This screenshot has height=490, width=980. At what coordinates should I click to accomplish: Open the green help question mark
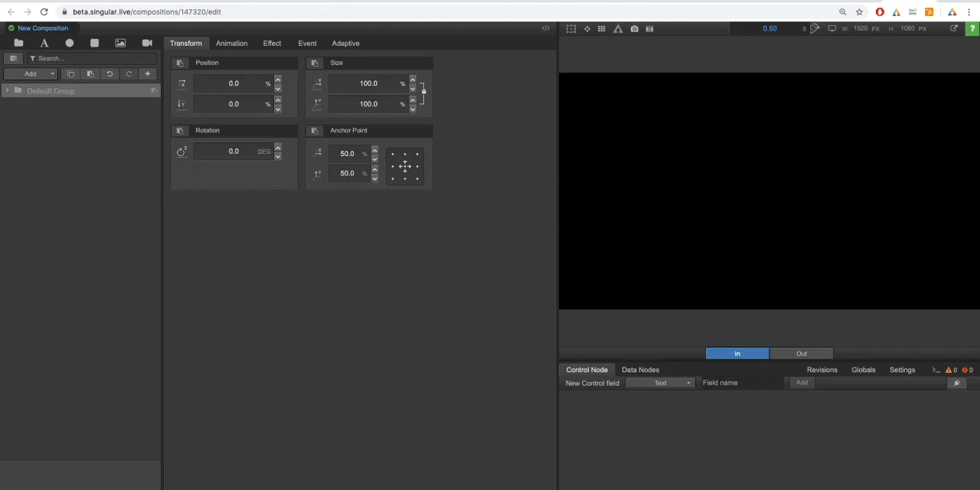click(972, 28)
